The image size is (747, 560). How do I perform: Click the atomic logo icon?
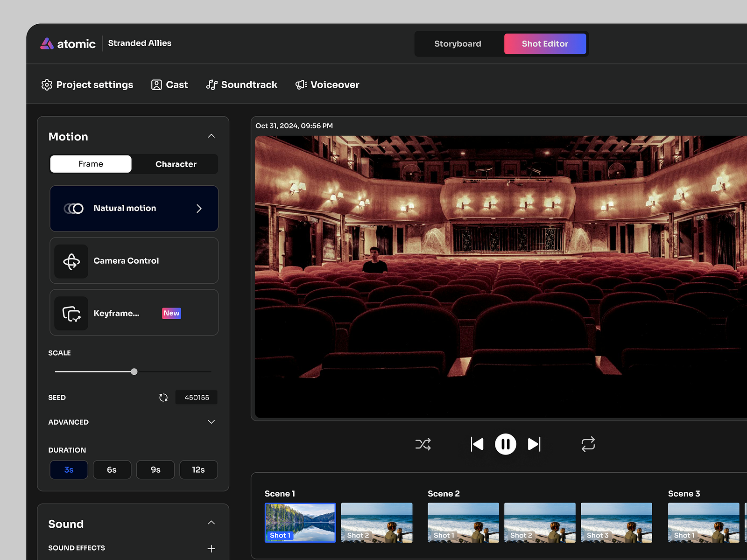[46, 43]
